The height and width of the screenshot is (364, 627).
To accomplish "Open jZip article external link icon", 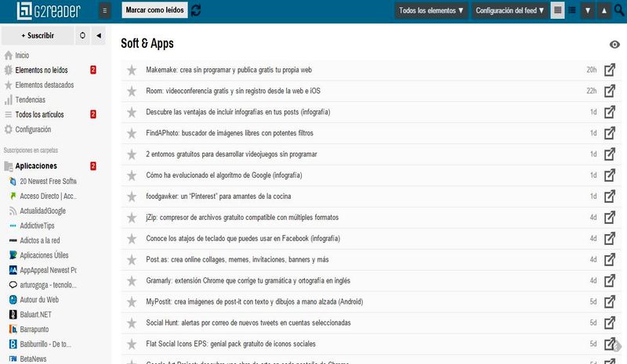I will coord(610,218).
